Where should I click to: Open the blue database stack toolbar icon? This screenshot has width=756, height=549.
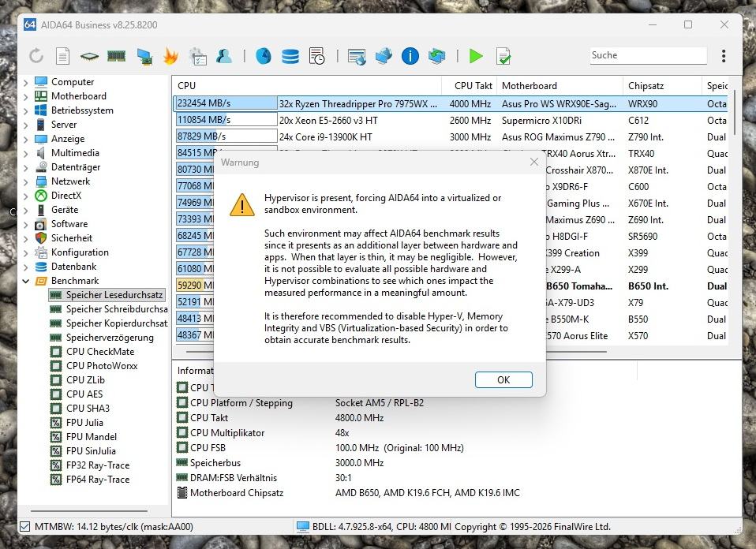click(290, 56)
